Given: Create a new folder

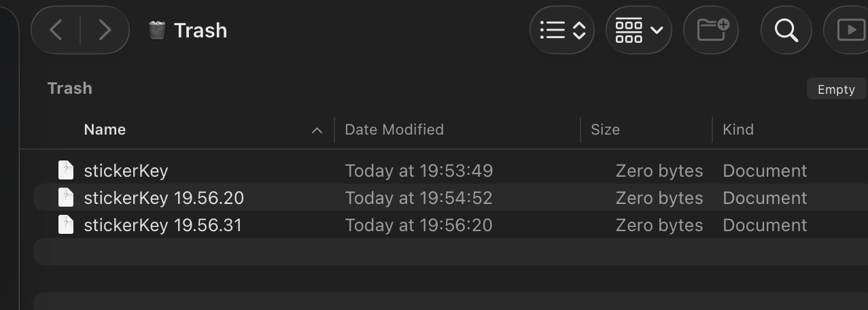Looking at the screenshot, I should 711,30.
